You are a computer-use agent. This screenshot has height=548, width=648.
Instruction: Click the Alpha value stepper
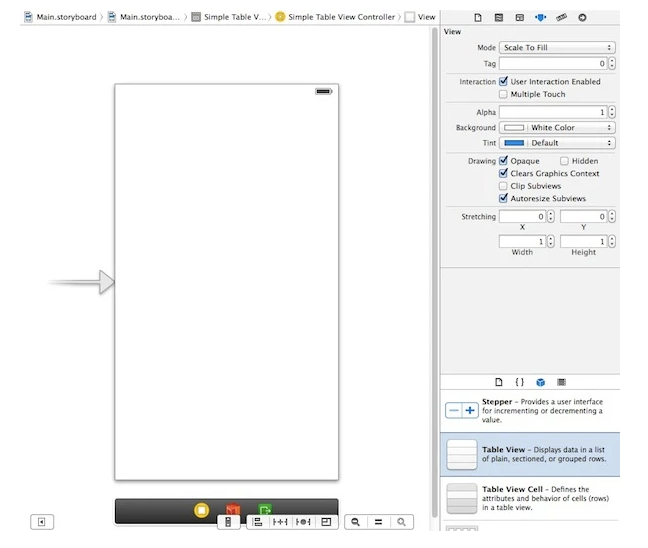pos(612,112)
